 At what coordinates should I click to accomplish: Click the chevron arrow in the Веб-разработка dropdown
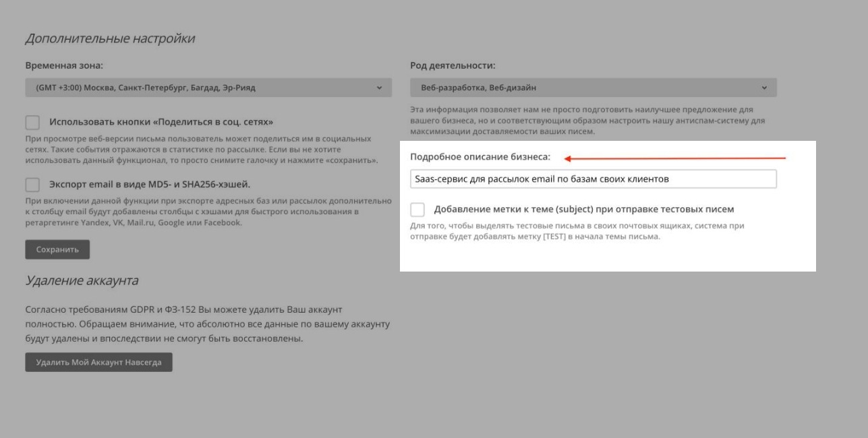pyautogui.click(x=764, y=88)
